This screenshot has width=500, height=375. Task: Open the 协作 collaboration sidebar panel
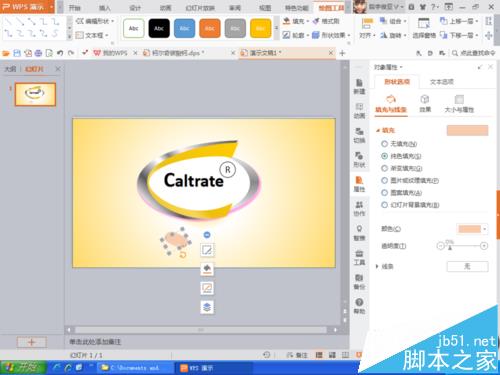(x=359, y=209)
